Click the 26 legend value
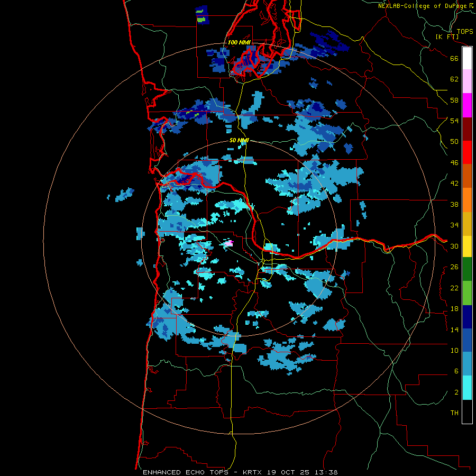 point(454,267)
